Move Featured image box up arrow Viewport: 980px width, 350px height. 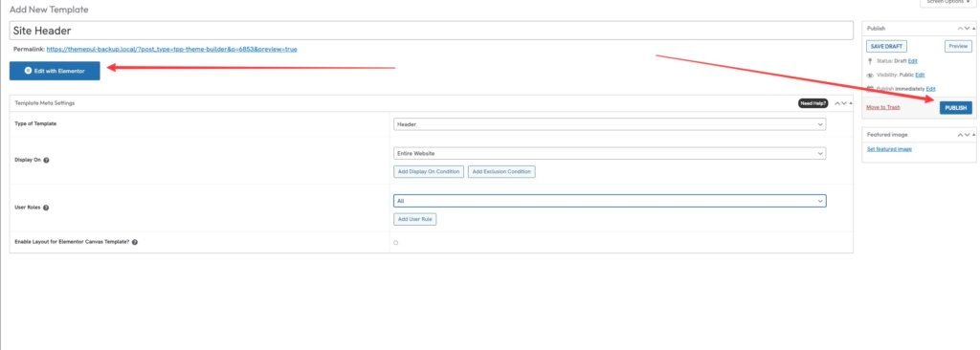(961, 135)
